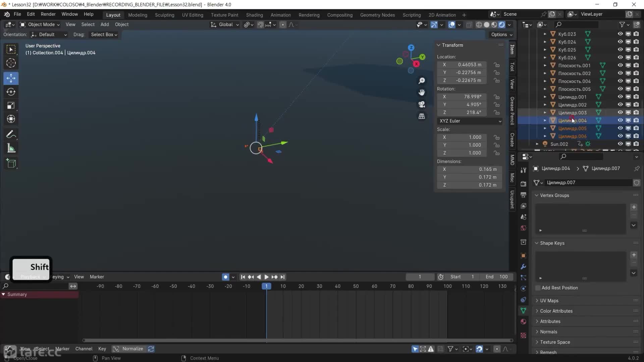Select the Rotate tool in toolbar
Image resolution: width=644 pixels, height=362 pixels.
click(x=11, y=92)
